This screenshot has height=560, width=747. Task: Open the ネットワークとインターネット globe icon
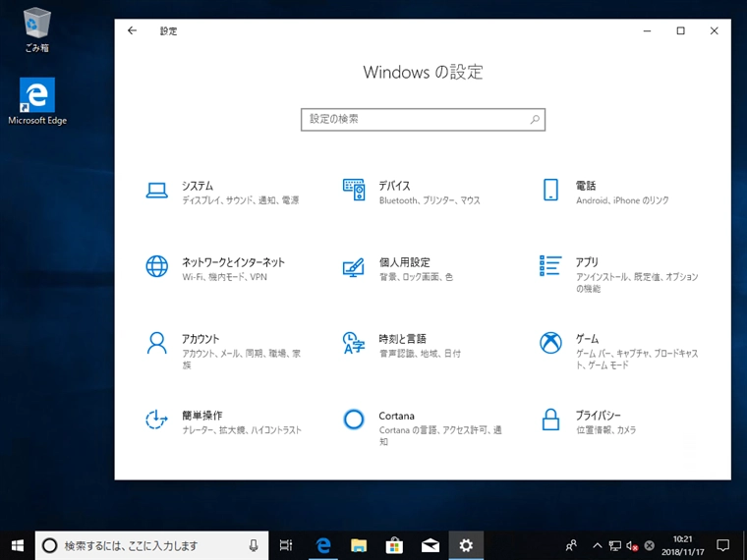pos(156,266)
